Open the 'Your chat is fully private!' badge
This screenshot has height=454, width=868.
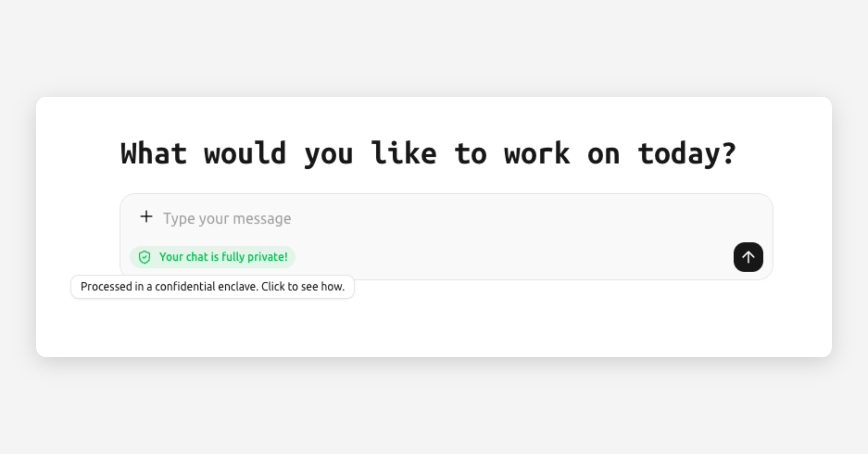pos(213,257)
